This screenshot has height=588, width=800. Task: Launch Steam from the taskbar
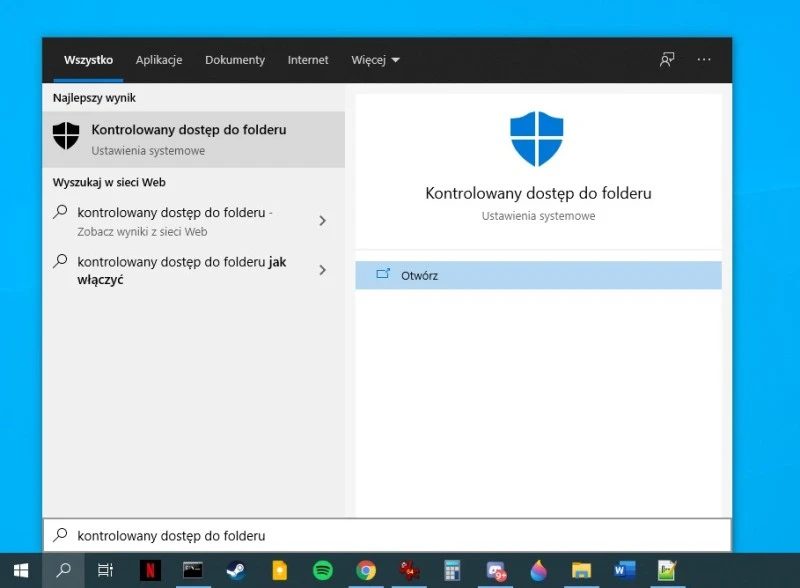236,570
